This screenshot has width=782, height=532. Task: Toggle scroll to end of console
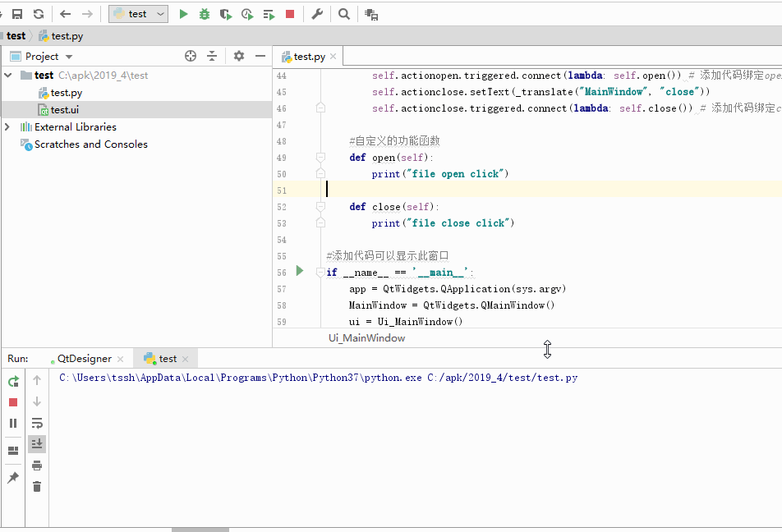click(37, 444)
